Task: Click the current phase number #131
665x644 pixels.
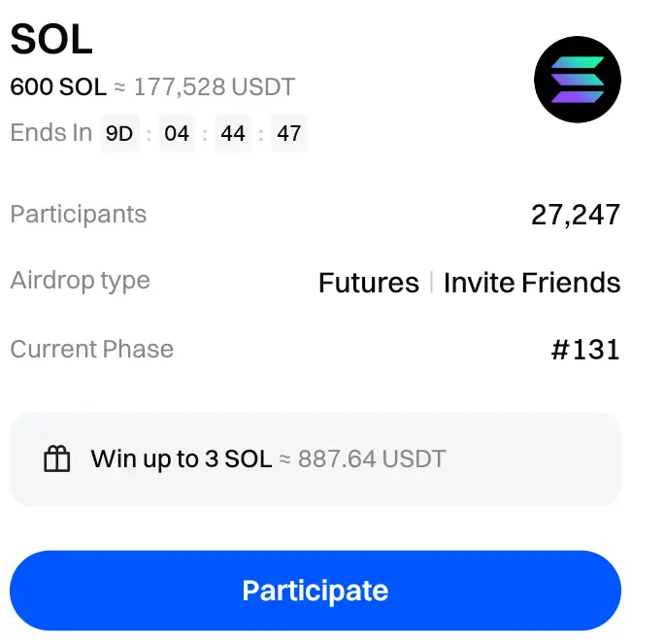Action: click(585, 350)
